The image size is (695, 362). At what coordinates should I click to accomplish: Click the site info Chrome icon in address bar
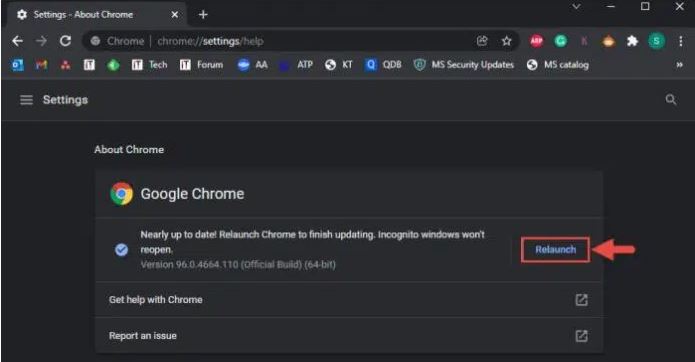click(95, 41)
